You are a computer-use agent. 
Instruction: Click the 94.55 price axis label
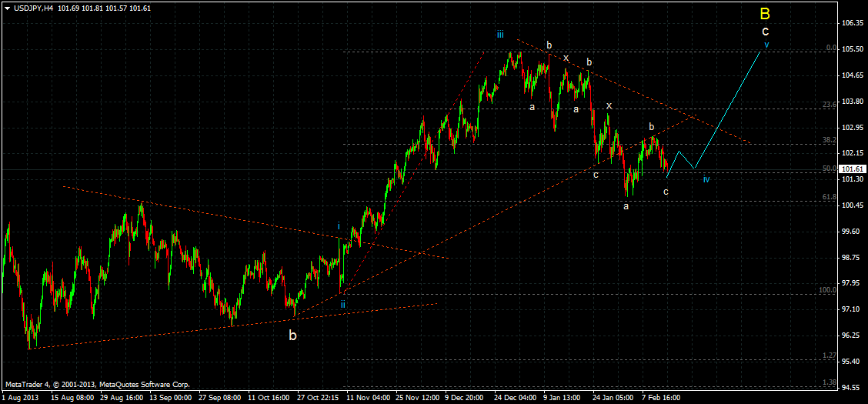tap(853, 387)
